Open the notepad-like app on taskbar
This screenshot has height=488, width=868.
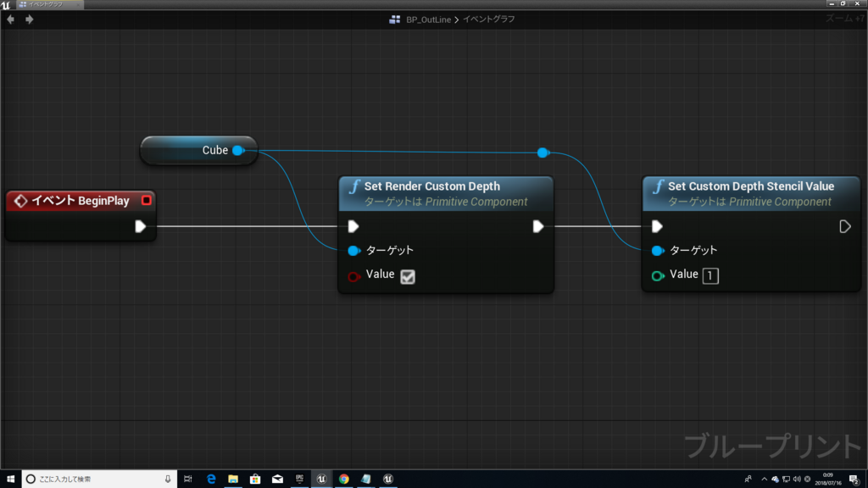[366, 480]
